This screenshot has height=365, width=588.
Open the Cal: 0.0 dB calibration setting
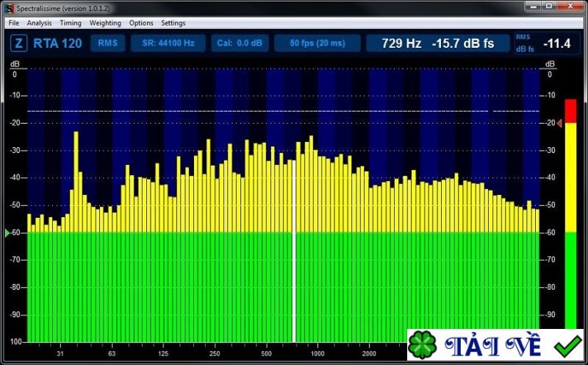click(240, 43)
